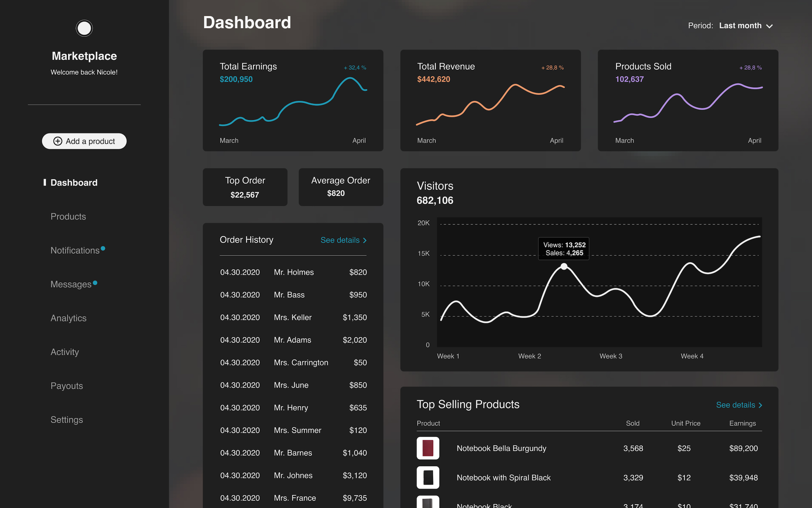
Task: Click the Top Order card
Action: point(245,187)
